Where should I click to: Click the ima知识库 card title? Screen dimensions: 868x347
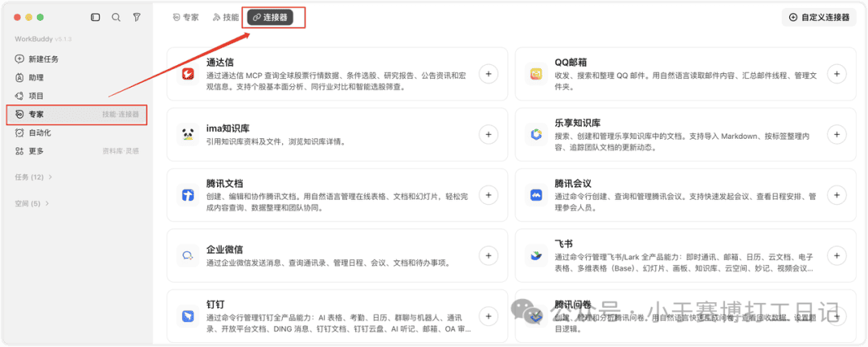pyautogui.click(x=227, y=129)
